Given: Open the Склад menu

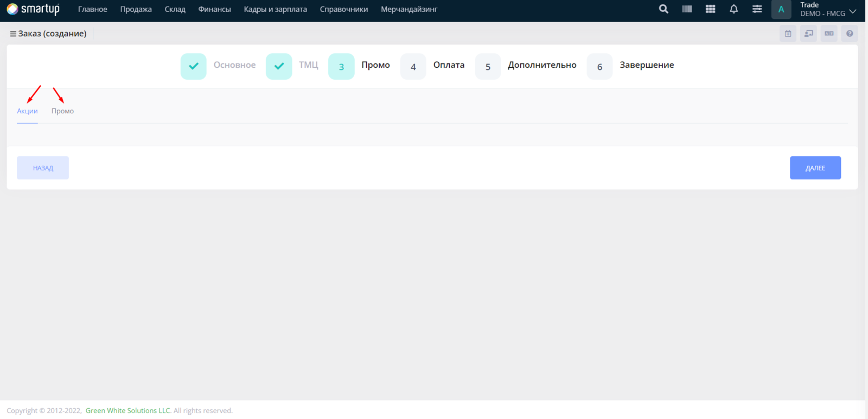Looking at the screenshot, I should click(175, 9).
